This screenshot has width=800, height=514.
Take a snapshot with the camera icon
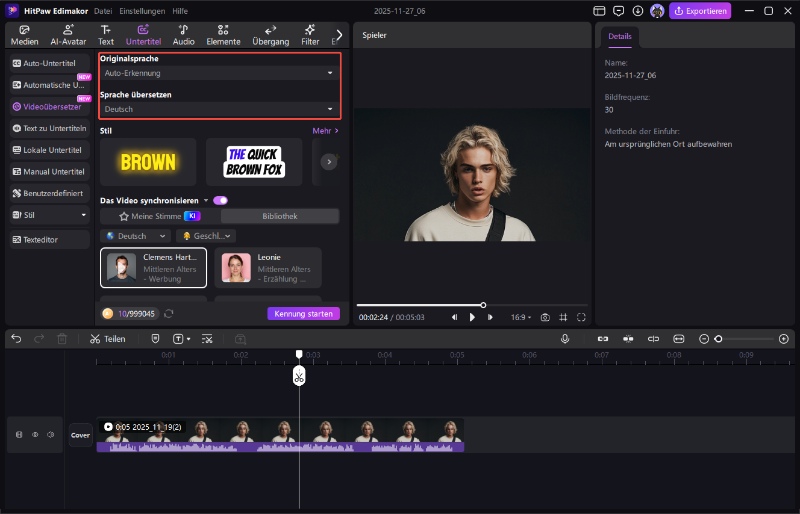pos(545,317)
